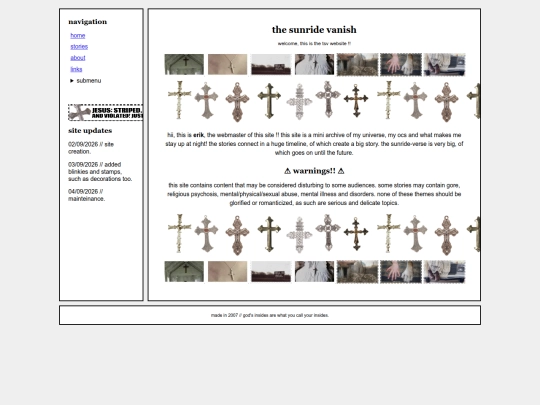Select field landscape stamp in bottom stamp row
The width and height of the screenshot is (540, 405).
click(x=271, y=271)
